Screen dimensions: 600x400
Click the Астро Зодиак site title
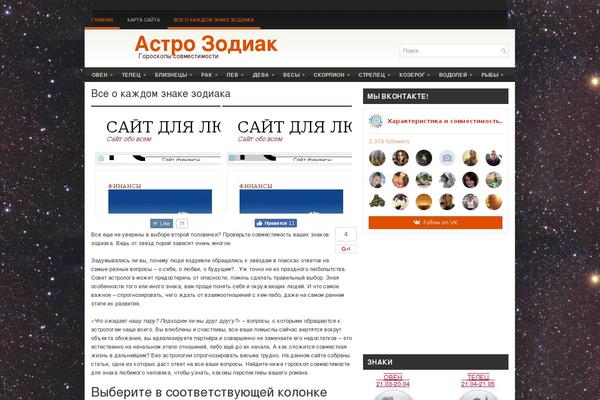(206, 44)
